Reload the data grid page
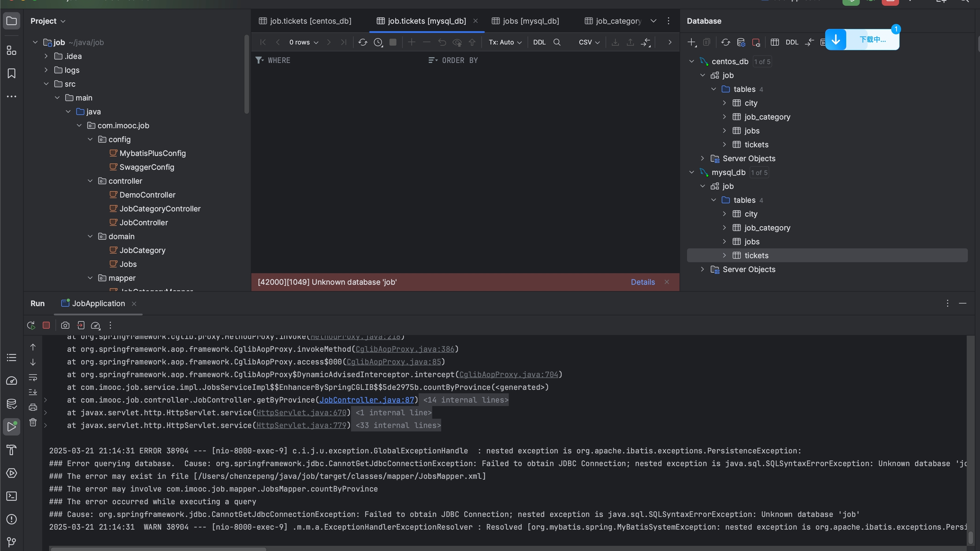The height and width of the screenshot is (551, 980). click(x=363, y=42)
